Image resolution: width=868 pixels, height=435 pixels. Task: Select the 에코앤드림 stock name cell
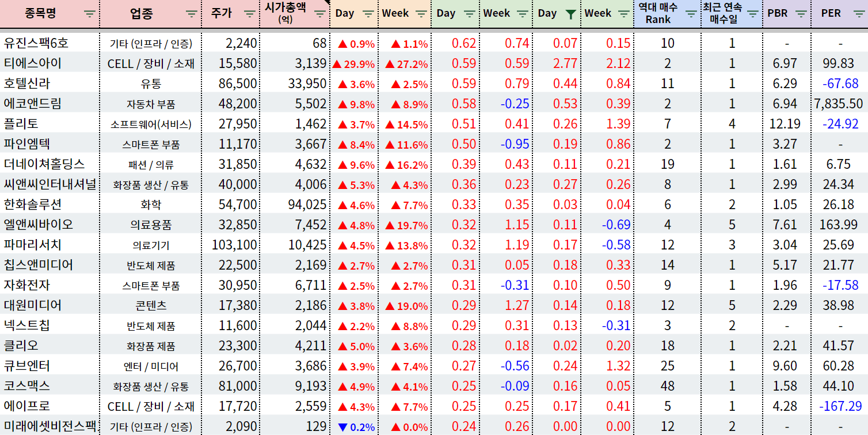click(x=50, y=104)
